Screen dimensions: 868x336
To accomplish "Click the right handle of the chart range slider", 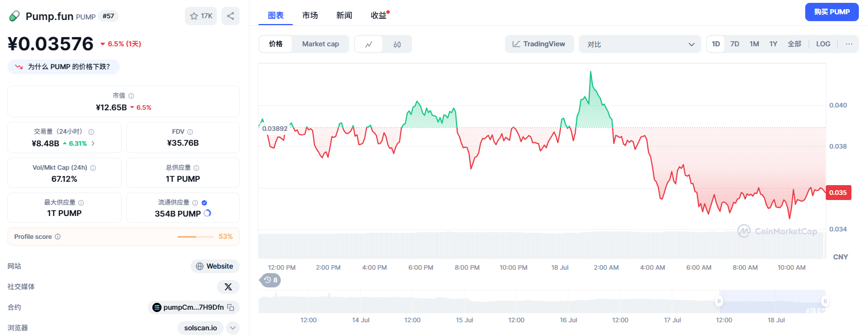I will (825, 301).
